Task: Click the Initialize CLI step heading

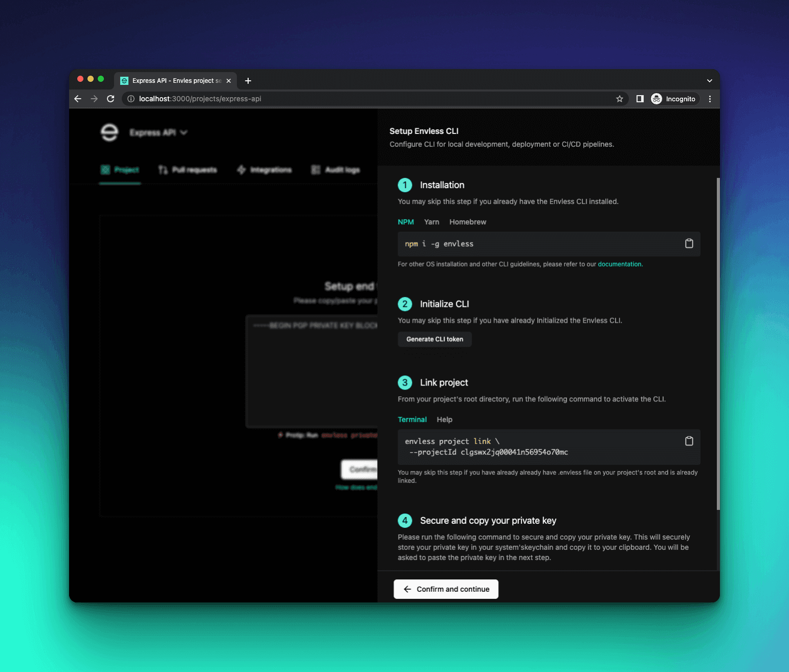Action: pos(444,304)
